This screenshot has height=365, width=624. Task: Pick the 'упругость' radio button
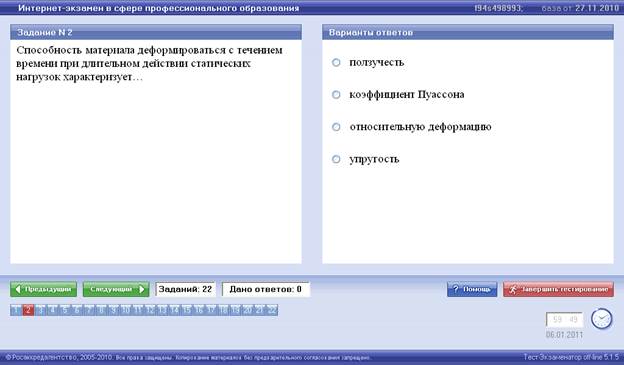pos(336,159)
